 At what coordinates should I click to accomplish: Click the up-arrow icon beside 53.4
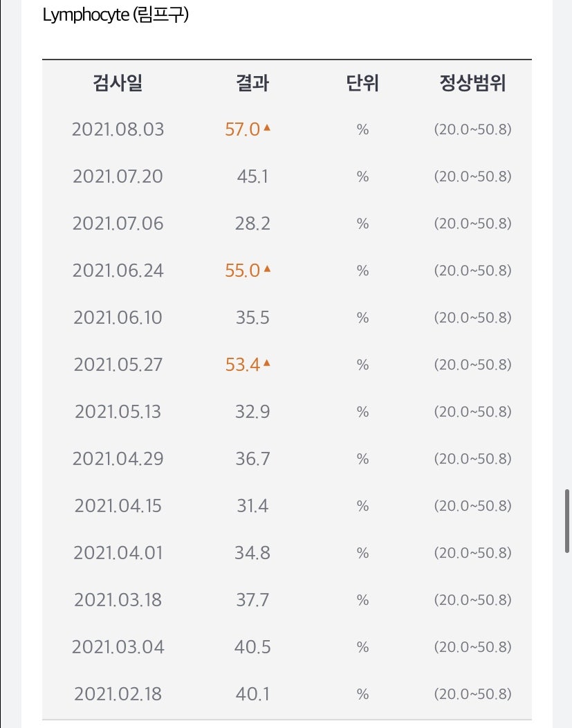267,363
